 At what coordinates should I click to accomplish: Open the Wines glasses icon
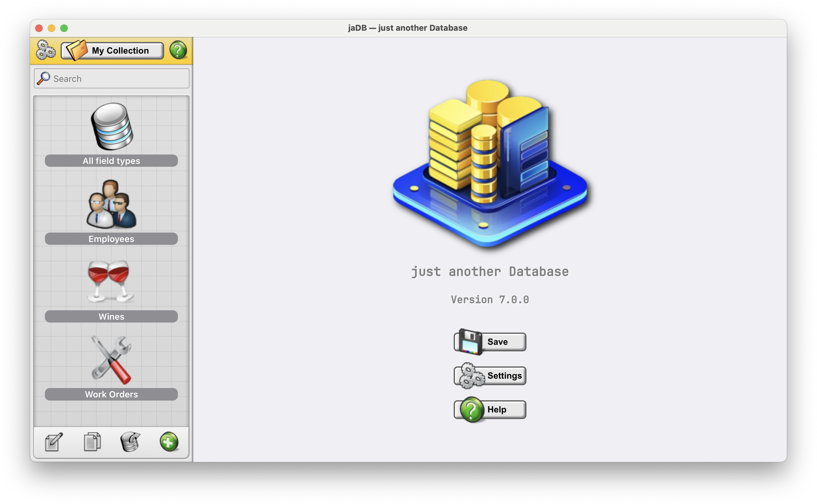point(109,281)
